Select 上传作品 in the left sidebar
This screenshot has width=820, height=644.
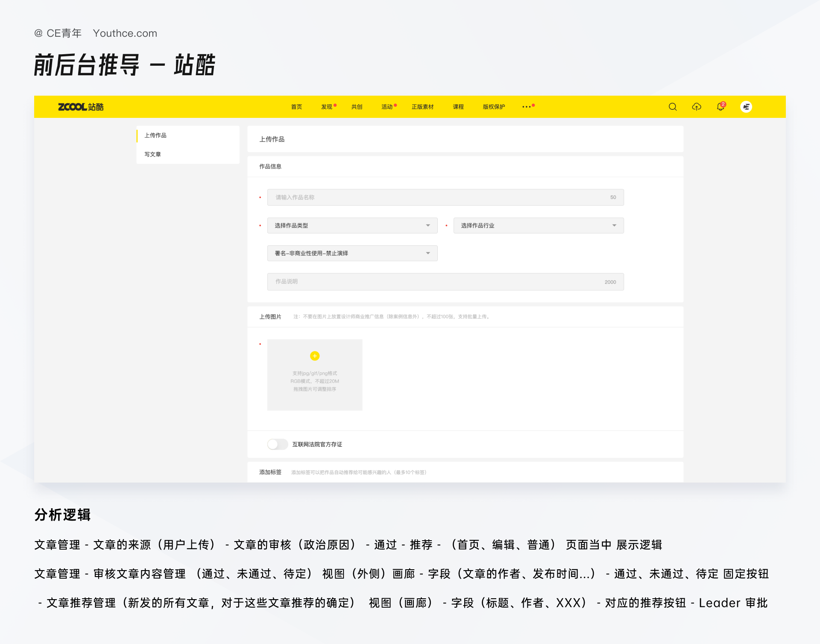155,135
